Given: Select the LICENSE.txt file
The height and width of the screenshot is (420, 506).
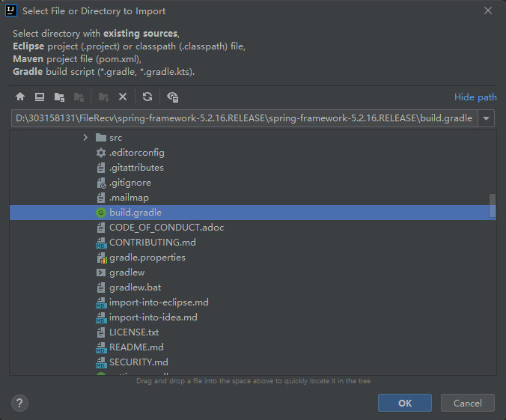Looking at the screenshot, I should pos(253,332).
